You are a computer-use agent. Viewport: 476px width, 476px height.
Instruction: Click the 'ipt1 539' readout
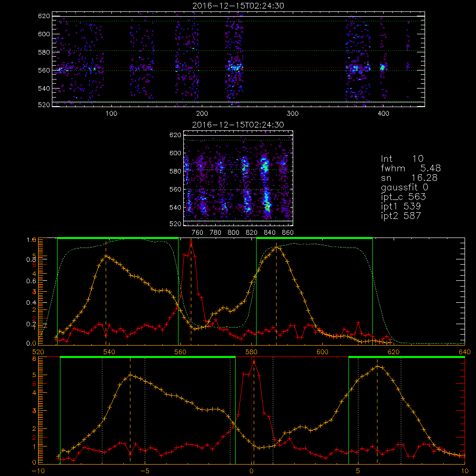(401, 207)
